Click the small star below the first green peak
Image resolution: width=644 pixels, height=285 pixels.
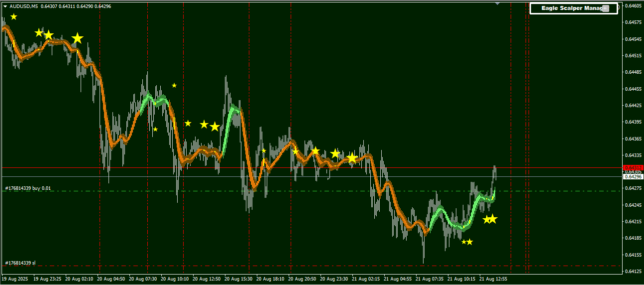pos(155,129)
